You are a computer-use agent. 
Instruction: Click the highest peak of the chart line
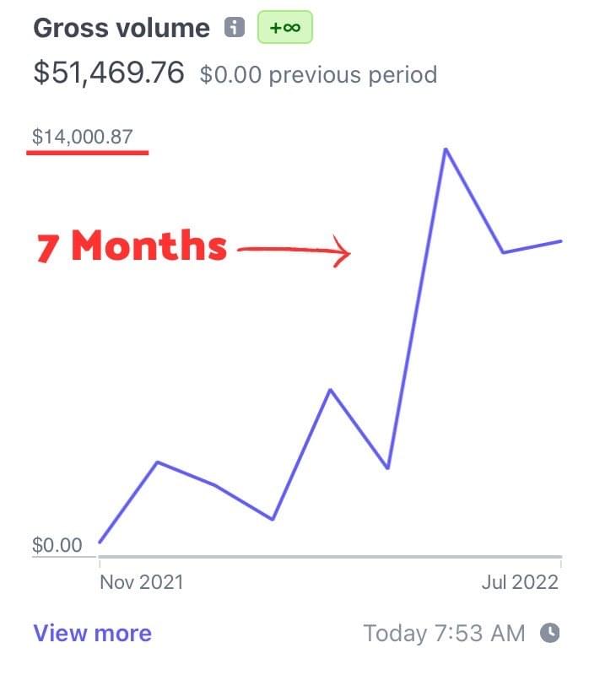pyautogui.click(x=445, y=149)
